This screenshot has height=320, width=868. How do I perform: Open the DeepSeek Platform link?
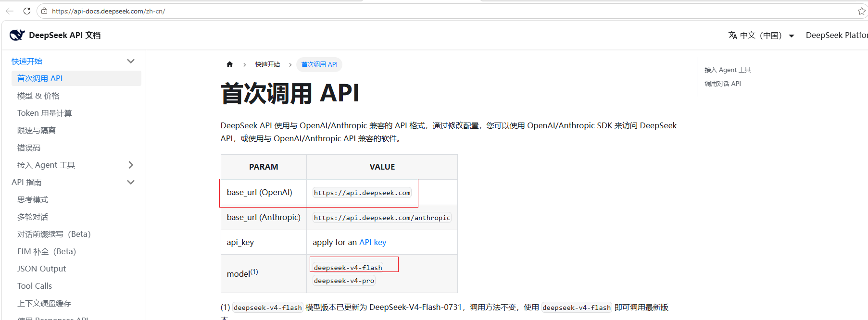837,35
